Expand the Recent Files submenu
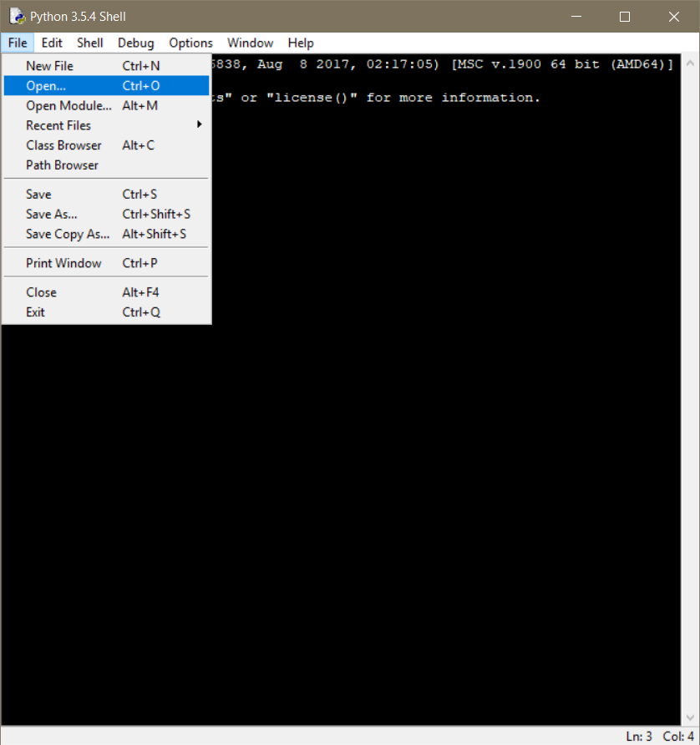The image size is (700, 745). point(106,125)
